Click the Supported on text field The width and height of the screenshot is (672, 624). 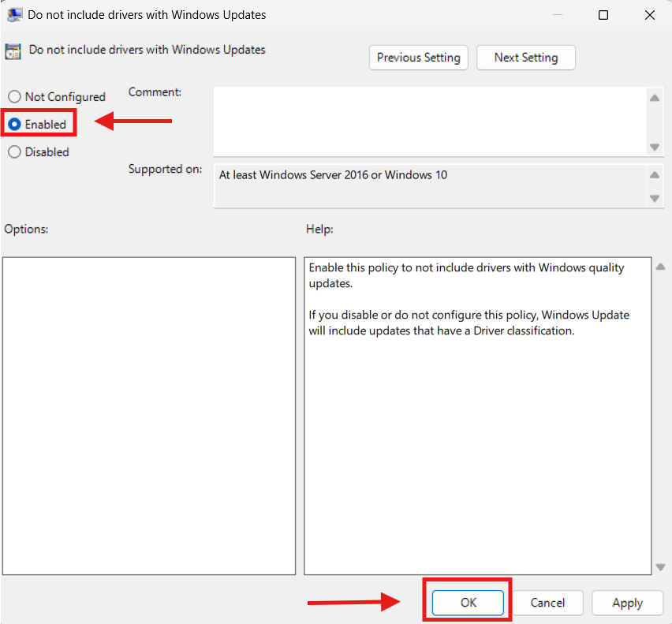[x=430, y=186]
